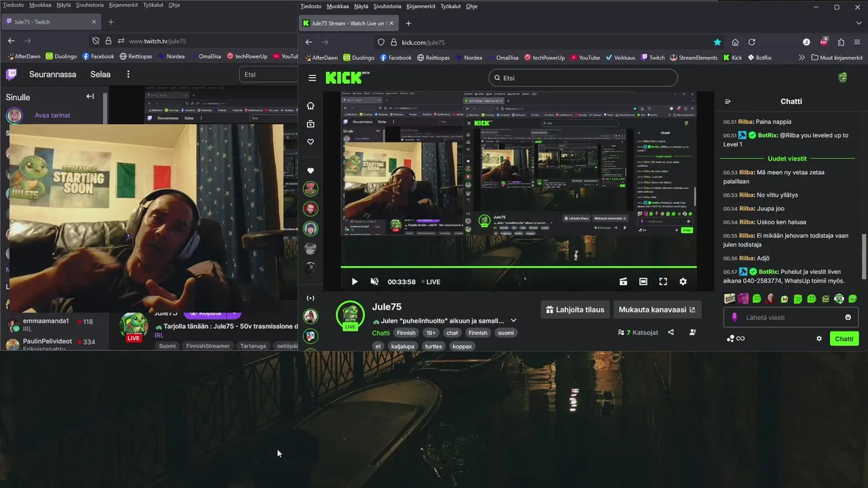868x488 pixels.
Task: Collapse the Kick Chatti panel
Action: pos(728,102)
